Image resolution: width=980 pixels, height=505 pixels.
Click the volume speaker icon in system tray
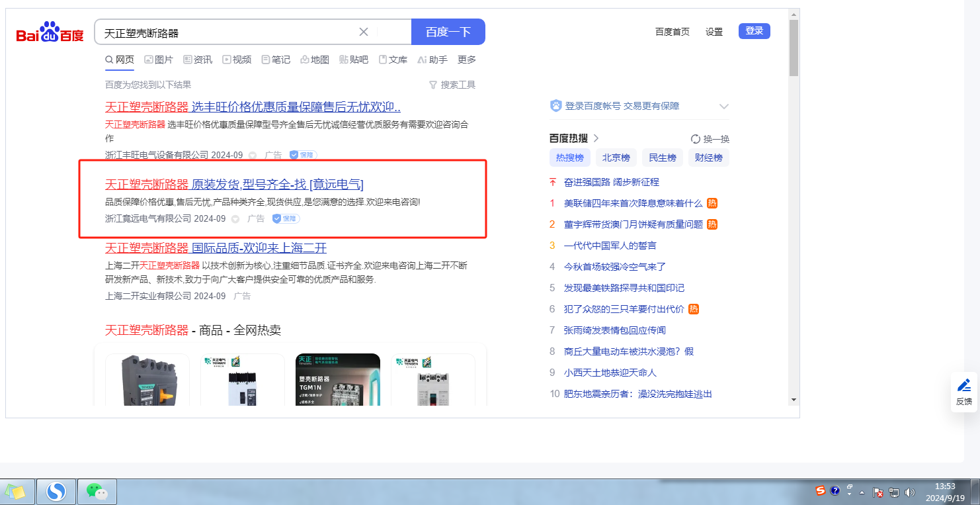pos(909,492)
